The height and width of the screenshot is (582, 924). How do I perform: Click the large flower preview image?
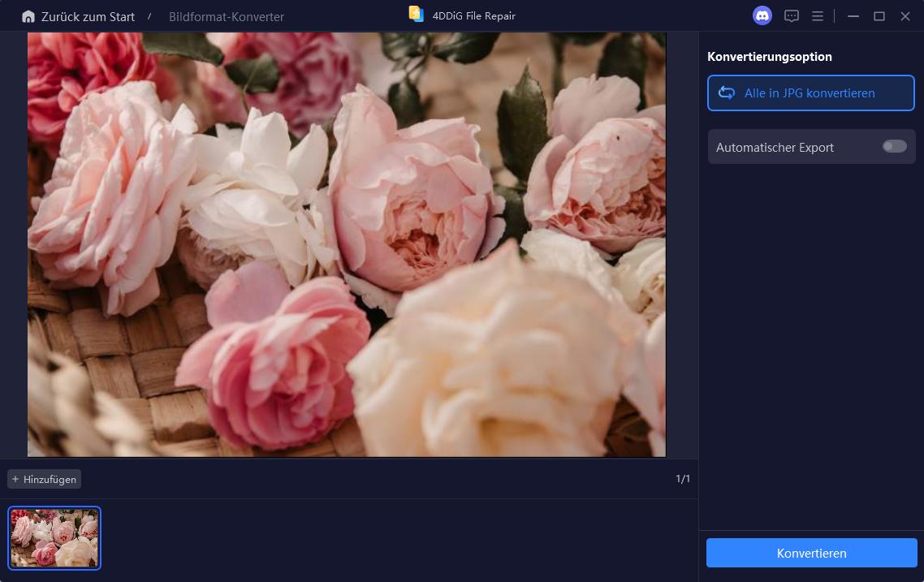coord(347,244)
